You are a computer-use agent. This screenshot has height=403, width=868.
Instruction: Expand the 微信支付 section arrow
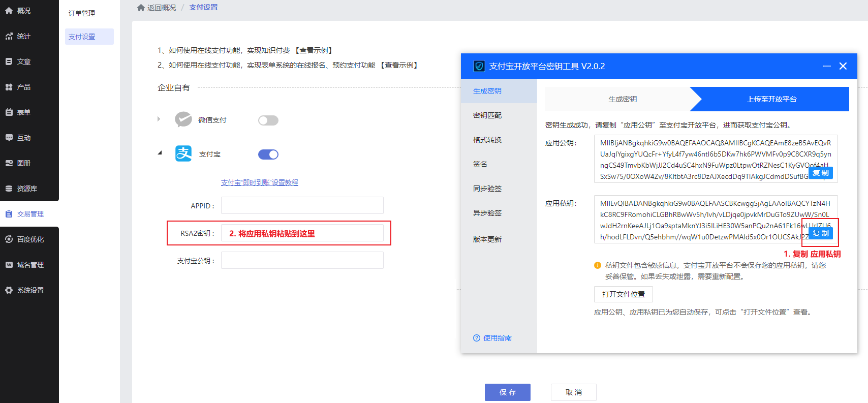(x=159, y=119)
